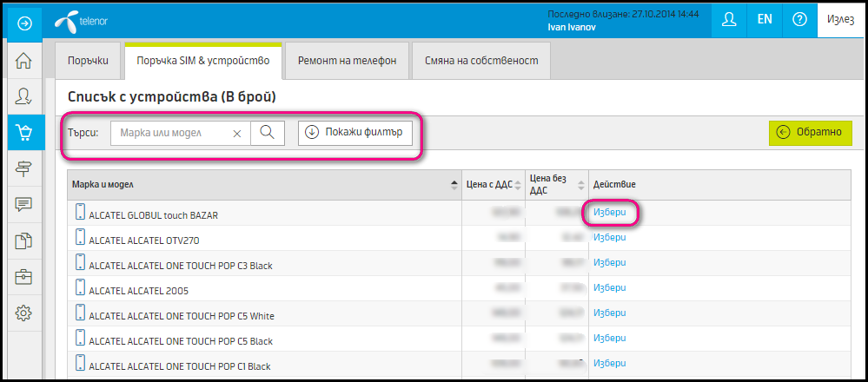Open the Поръчка SIM & устройство tab
The image size is (868, 382).
(203, 61)
